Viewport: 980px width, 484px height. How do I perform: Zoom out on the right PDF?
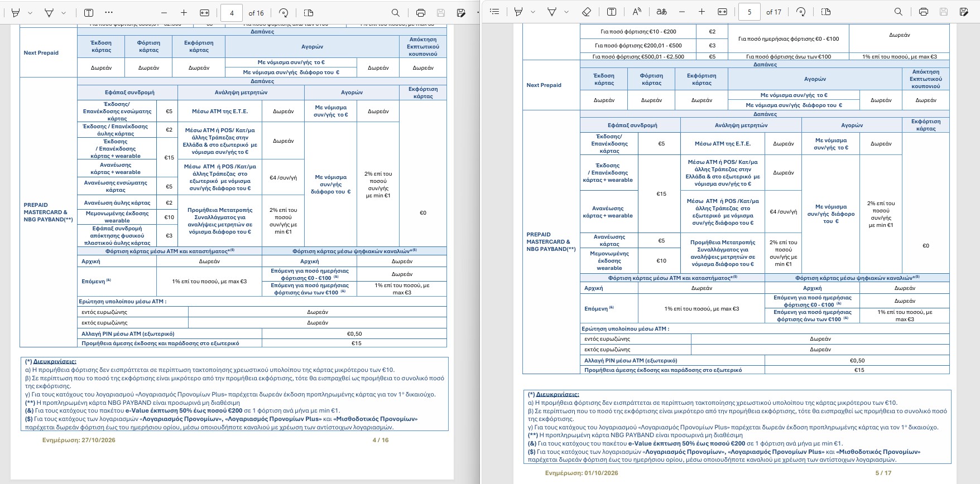682,12
